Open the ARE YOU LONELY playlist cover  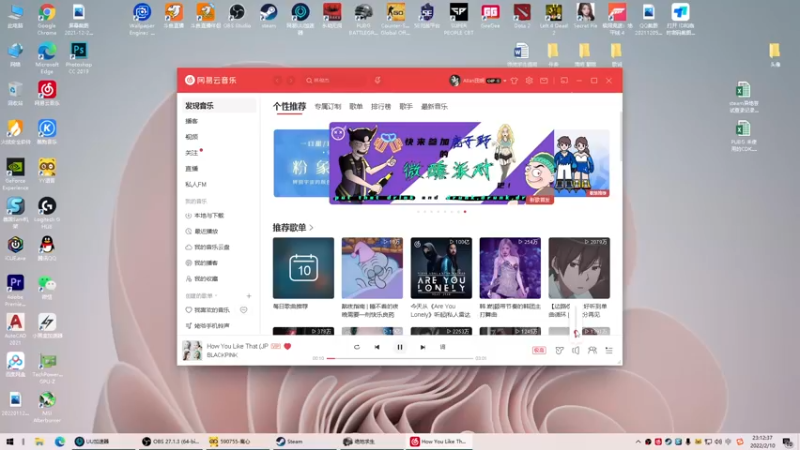point(441,268)
